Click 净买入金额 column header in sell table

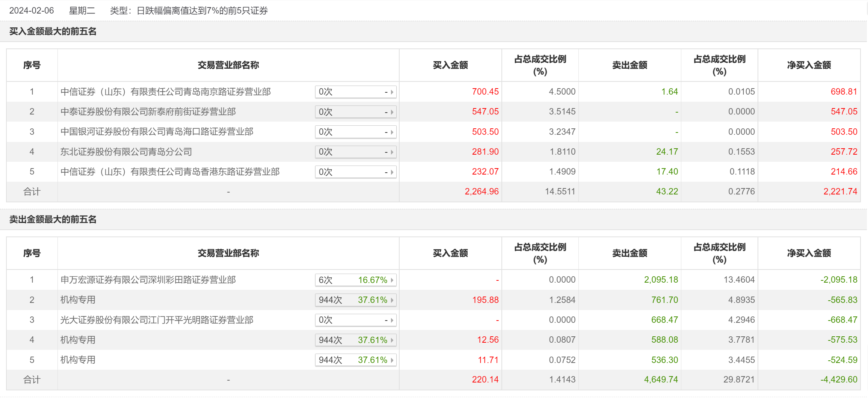coord(809,253)
